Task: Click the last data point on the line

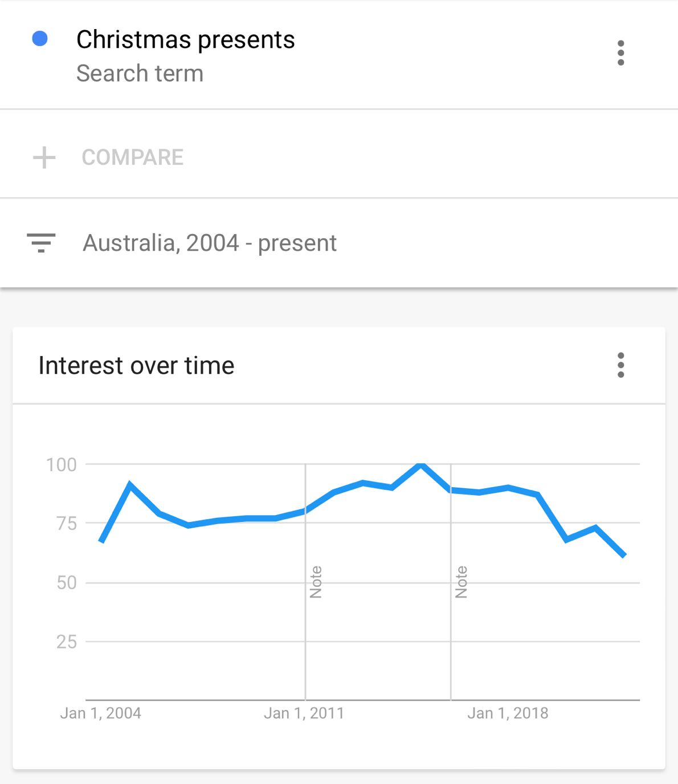Action: 624,555
